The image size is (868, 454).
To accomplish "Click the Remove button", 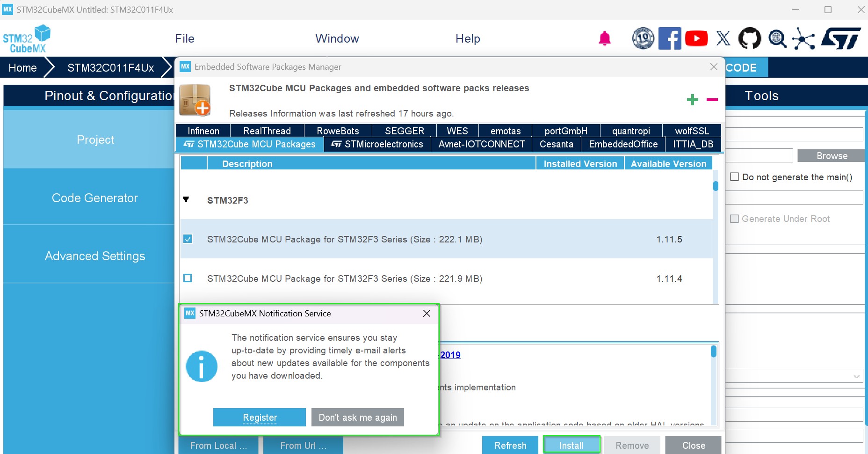I will tap(632, 445).
